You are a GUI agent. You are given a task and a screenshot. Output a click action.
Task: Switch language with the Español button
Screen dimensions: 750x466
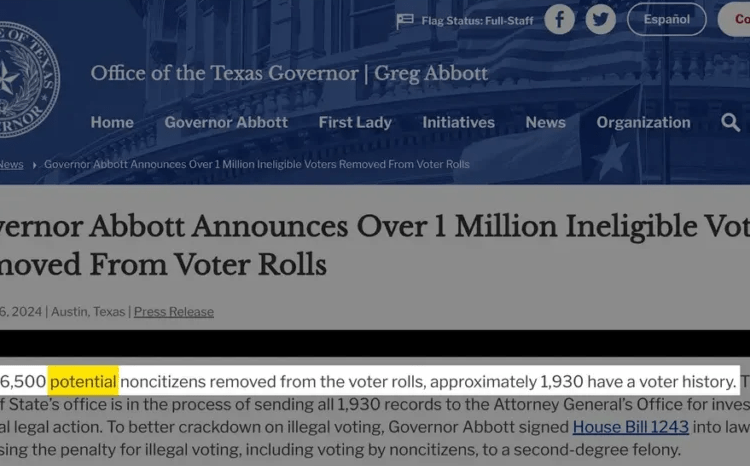[x=666, y=19]
